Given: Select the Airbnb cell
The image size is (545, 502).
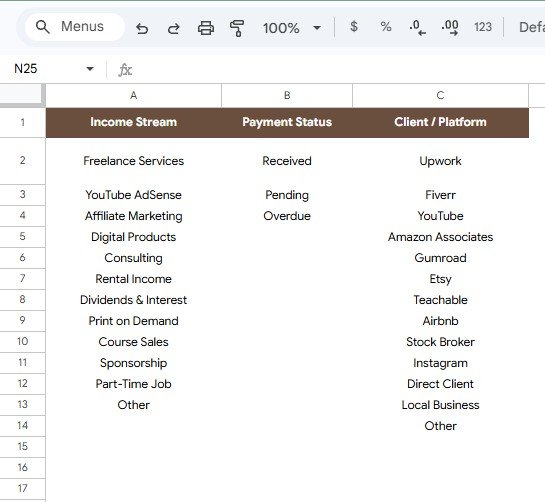Looking at the screenshot, I should 440,321.
